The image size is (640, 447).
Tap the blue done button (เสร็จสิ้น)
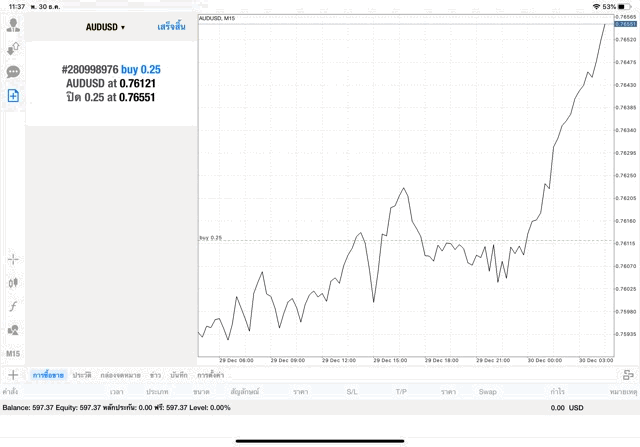coord(171,27)
